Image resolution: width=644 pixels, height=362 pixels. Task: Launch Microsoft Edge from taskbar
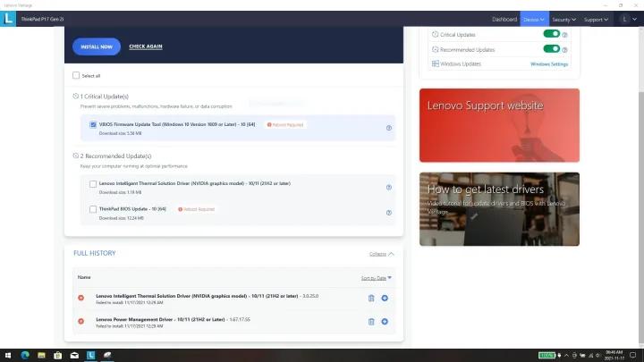tap(25, 356)
